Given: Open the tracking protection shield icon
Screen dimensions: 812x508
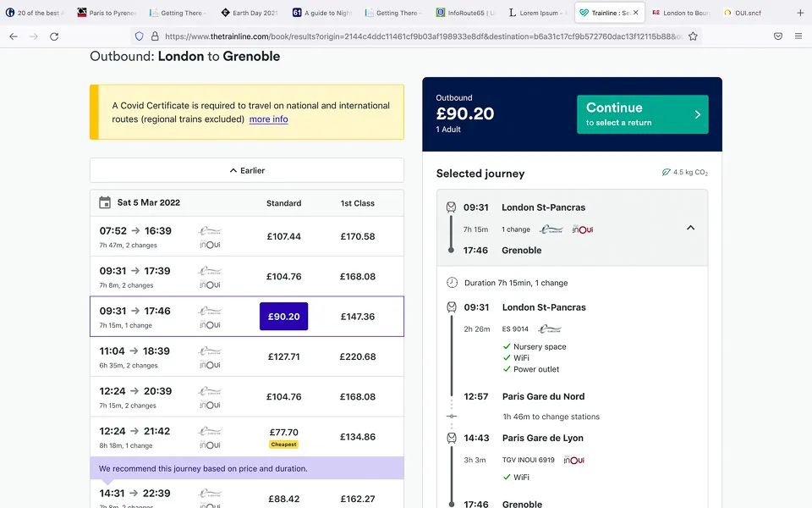Looking at the screenshot, I should tap(139, 36).
